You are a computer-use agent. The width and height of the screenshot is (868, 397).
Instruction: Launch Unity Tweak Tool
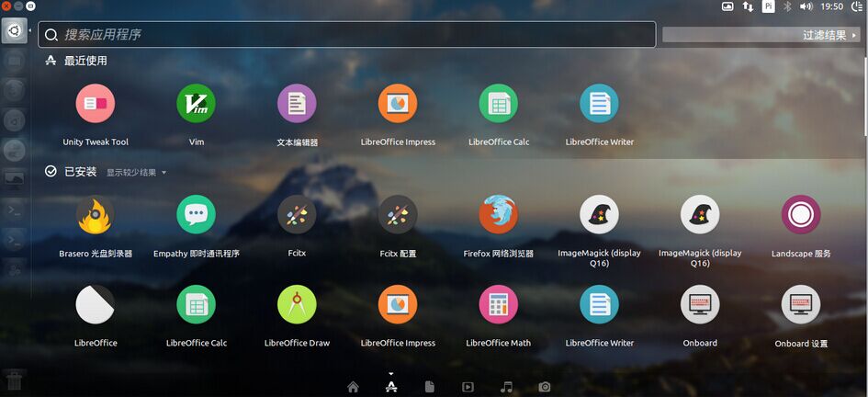pyautogui.click(x=96, y=103)
